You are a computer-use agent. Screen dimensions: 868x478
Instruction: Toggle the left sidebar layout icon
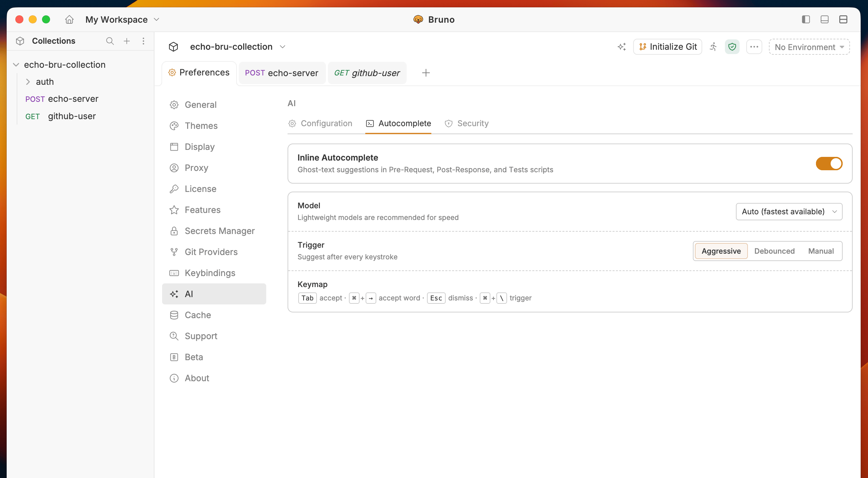click(806, 20)
